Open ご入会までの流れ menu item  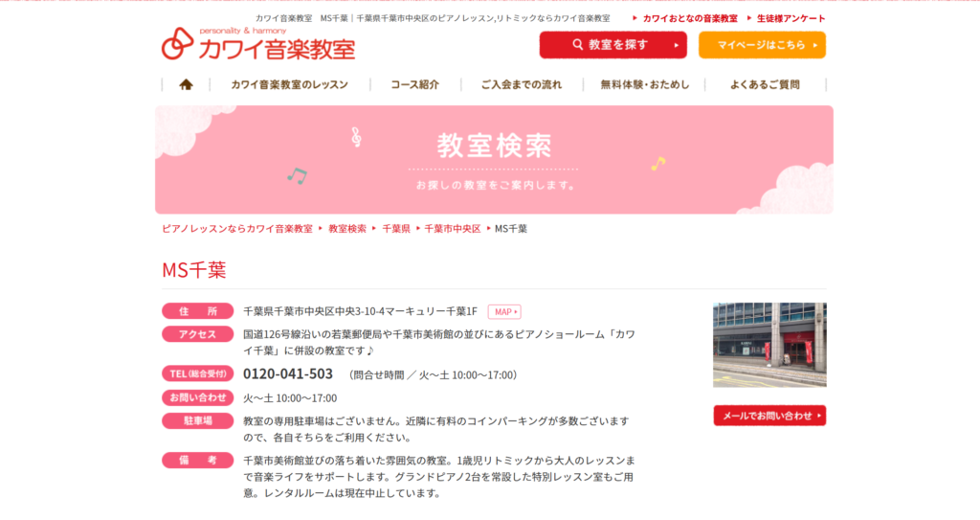tap(522, 84)
